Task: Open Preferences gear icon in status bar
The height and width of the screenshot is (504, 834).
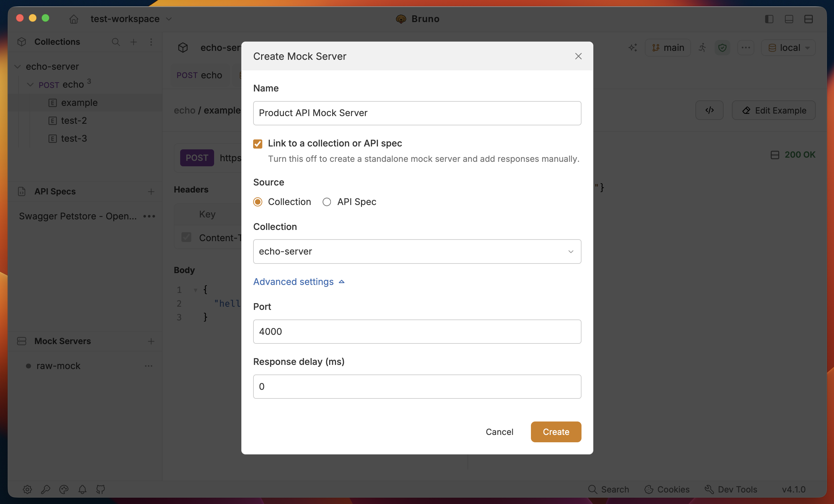Action: tap(28, 490)
